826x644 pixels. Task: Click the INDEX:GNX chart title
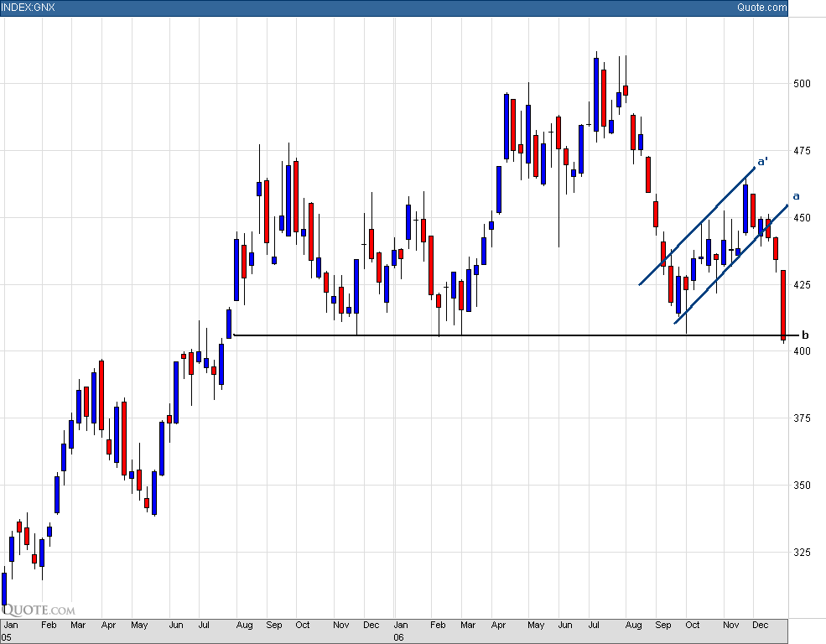pos(28,8)
